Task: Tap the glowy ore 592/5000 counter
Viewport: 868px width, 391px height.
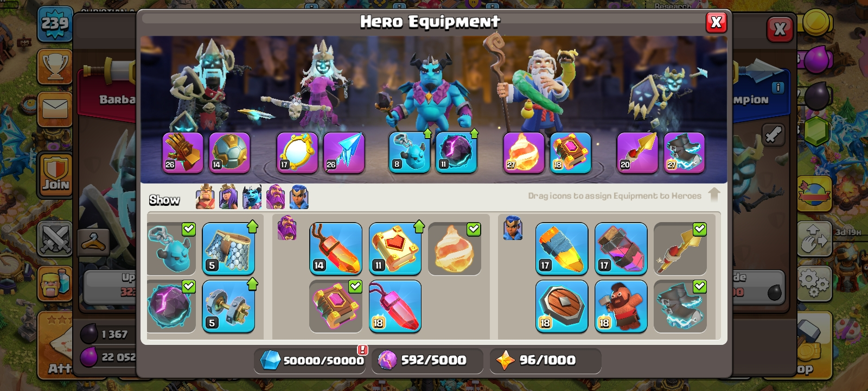Action: (427, 361)
